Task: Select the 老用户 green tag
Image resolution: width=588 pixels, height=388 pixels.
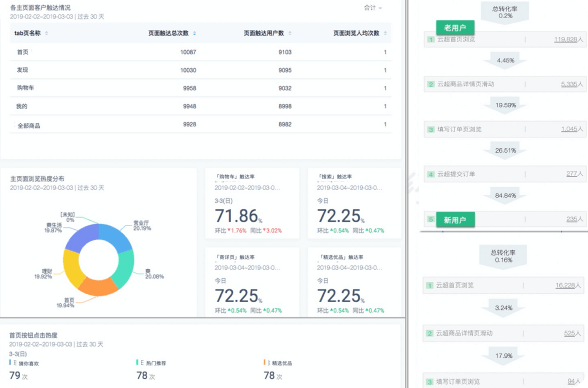Action: coord(455,28)
